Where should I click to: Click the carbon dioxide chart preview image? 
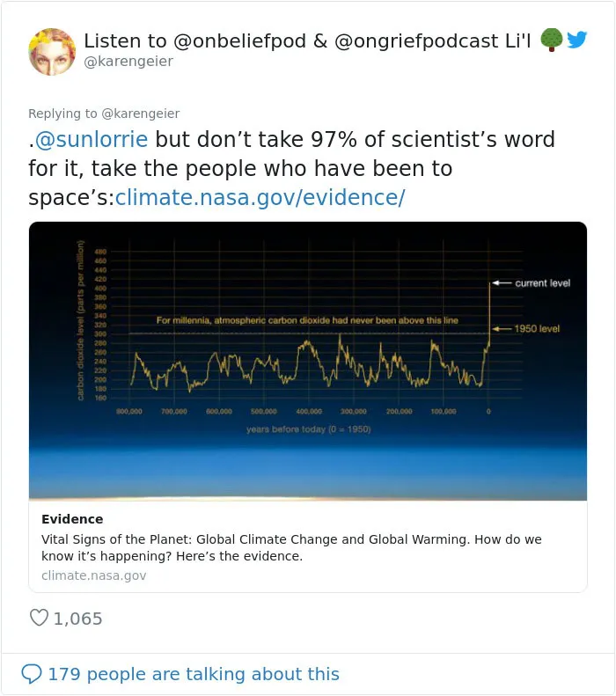[x=308, y=361]
